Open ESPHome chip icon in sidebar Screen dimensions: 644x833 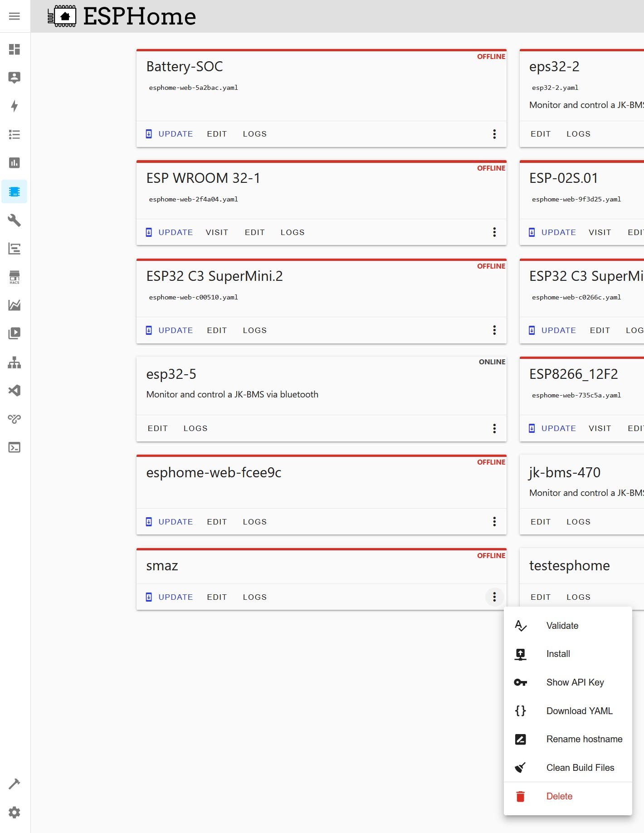click(x=15, y=191)
